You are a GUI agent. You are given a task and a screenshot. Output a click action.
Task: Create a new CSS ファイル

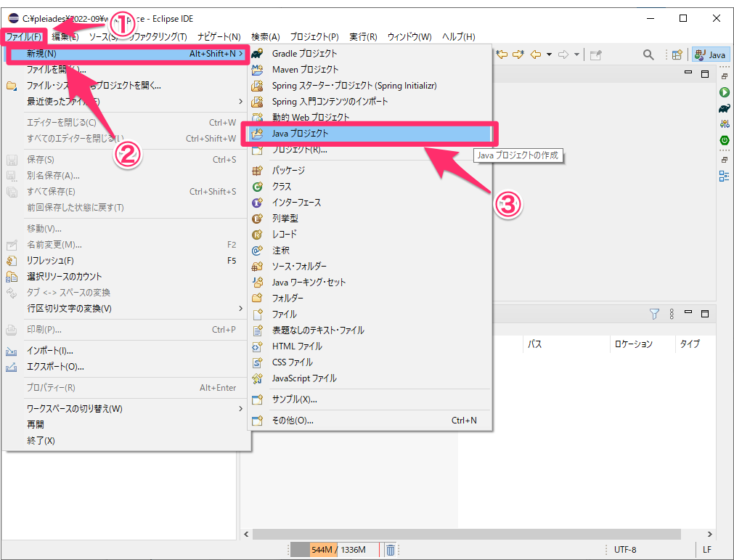pos(370,362)
